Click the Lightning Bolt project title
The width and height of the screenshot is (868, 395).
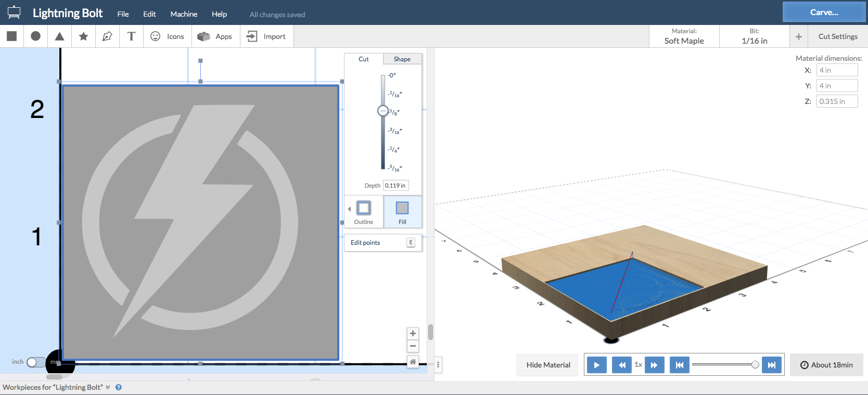(x=68, y=13)
